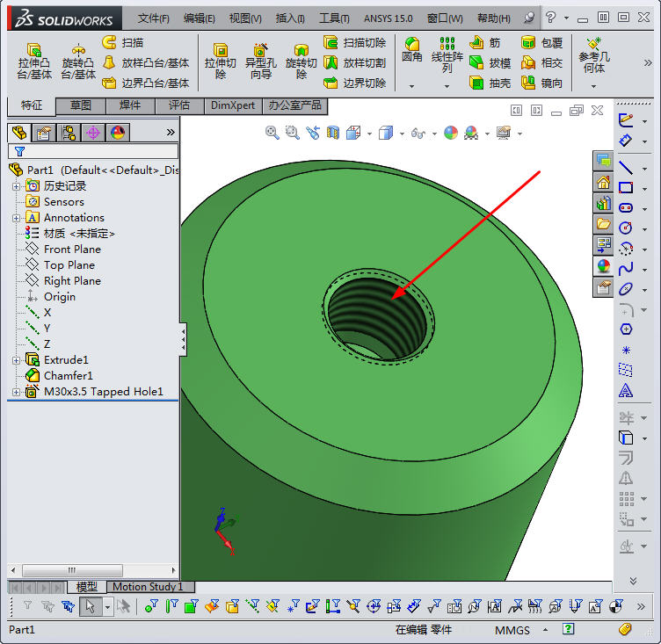Screen dimensions: 661x644
Task: Click the Polygon sketch tool
Action: click(x=626, y=329)
